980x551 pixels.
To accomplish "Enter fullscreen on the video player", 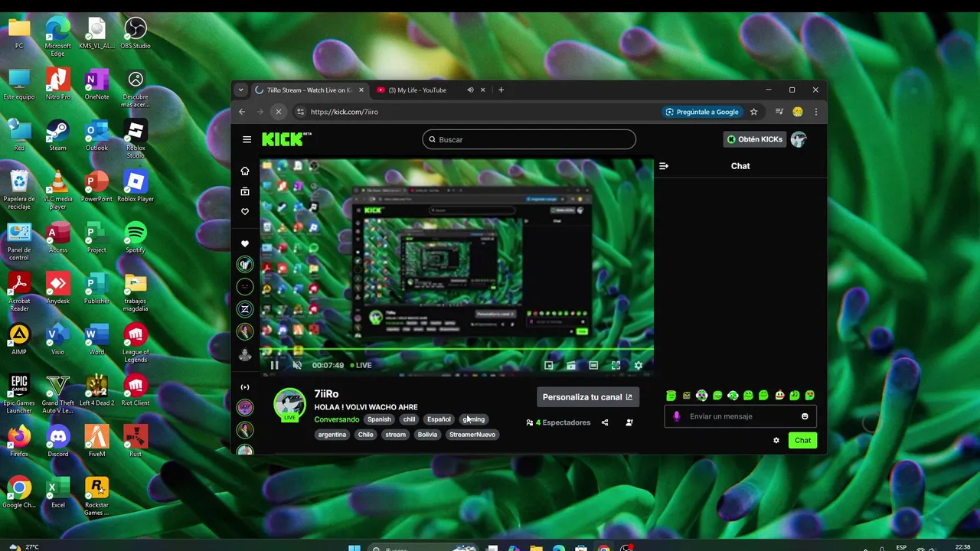I will tap(616, 365).
